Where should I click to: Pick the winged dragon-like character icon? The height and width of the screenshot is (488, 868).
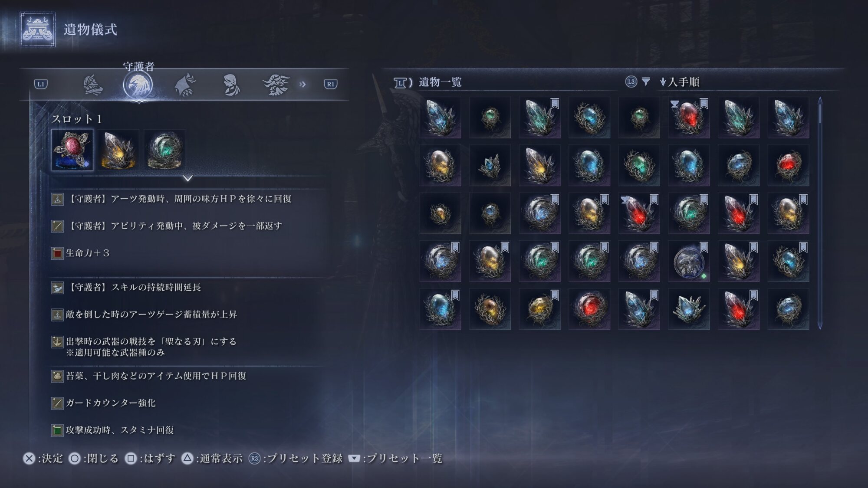point(276,85)
